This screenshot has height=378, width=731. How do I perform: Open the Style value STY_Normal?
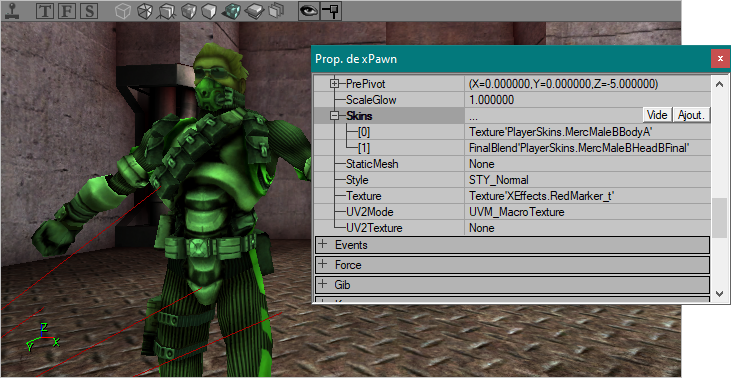pos(499,180)
